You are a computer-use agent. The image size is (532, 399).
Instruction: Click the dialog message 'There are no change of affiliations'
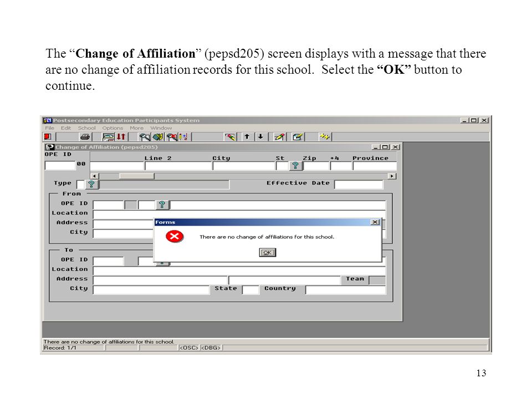coord(267,237)
